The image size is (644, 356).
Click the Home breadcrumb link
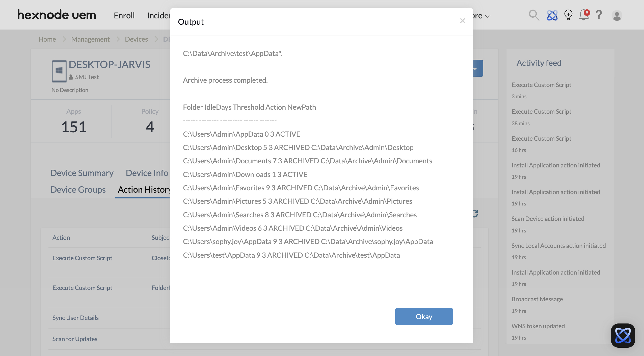(x=47, y=39)
